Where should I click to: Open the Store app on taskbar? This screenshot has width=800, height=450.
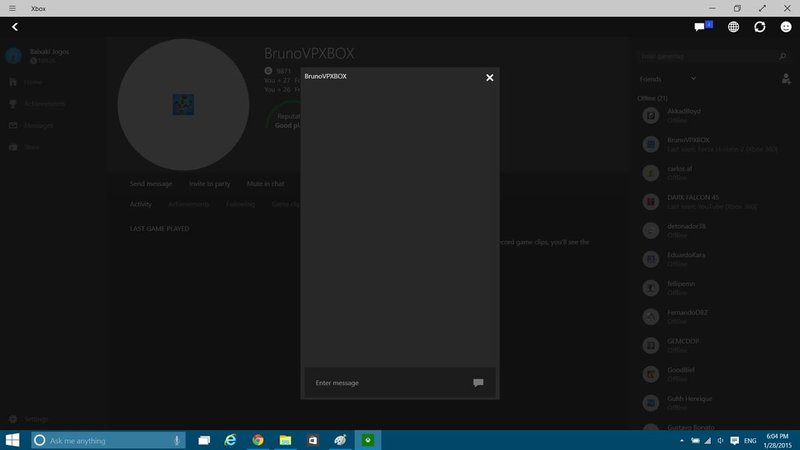tap(313, 440)
